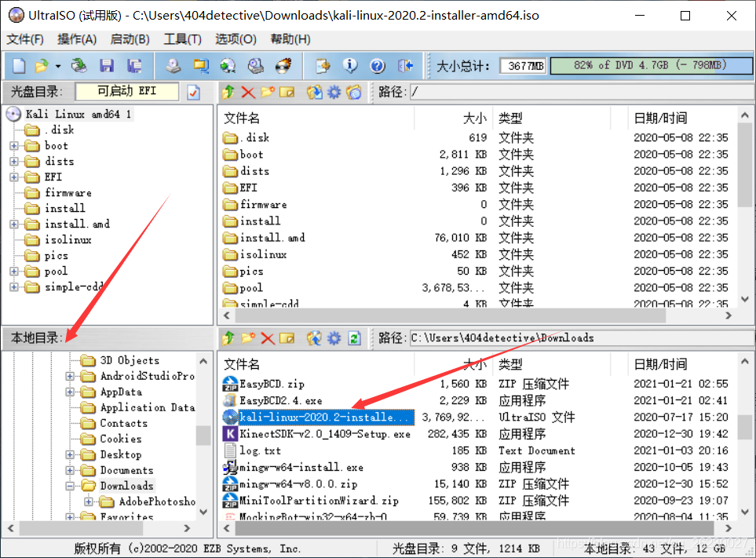The height and width of the screenshot is (558, 756).
Task: Expand the boot folder in disc tree
Action: tap(14, 145)
